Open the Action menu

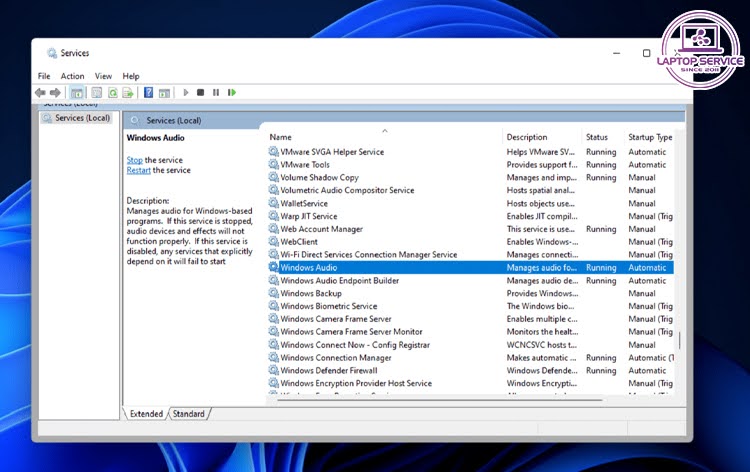coord(72,76)
